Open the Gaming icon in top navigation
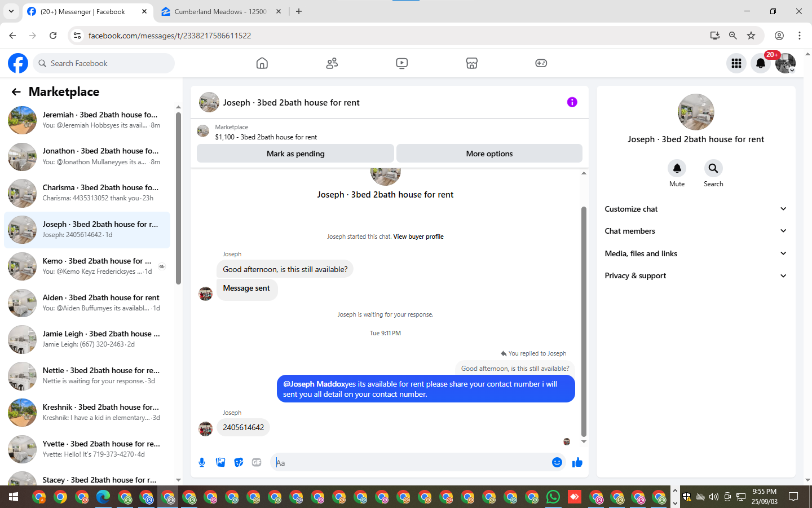The height and width of the screenshot is (508, 812). pyautogui.click(x=541, y=63)
